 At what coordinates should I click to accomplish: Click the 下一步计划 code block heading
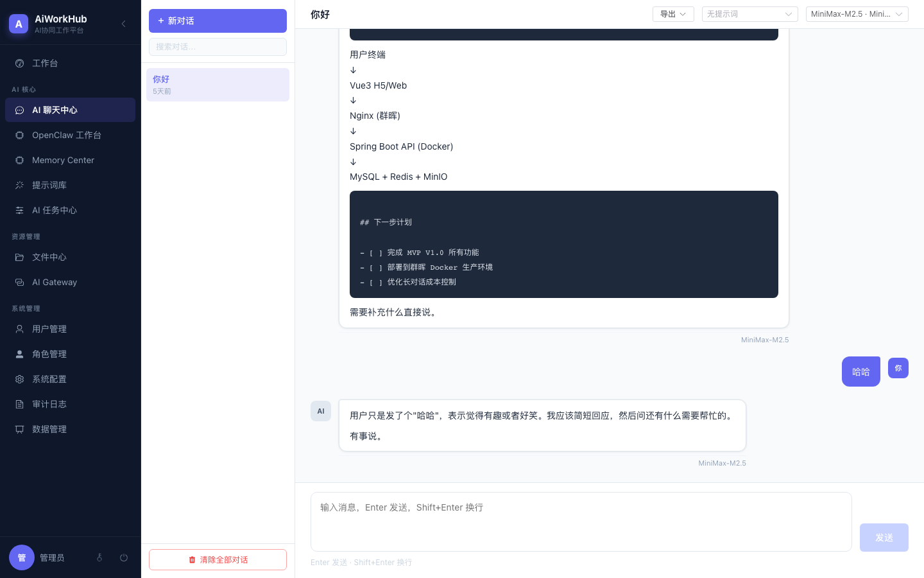[x=386, y=222]
